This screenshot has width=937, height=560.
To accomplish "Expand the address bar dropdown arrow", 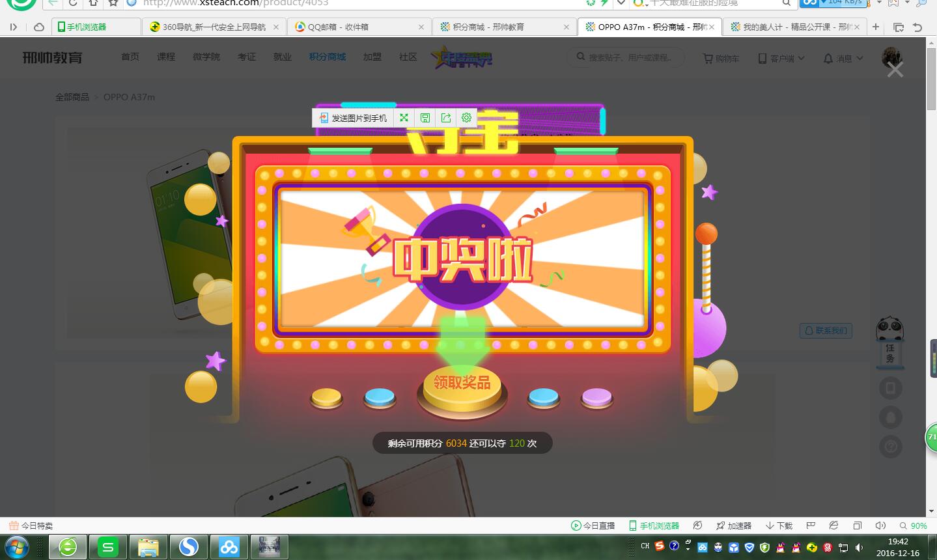I will (621, 3).
